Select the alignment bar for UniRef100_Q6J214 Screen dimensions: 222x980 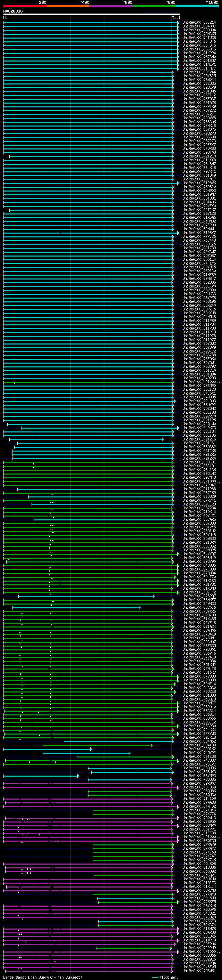coord(92,23)
